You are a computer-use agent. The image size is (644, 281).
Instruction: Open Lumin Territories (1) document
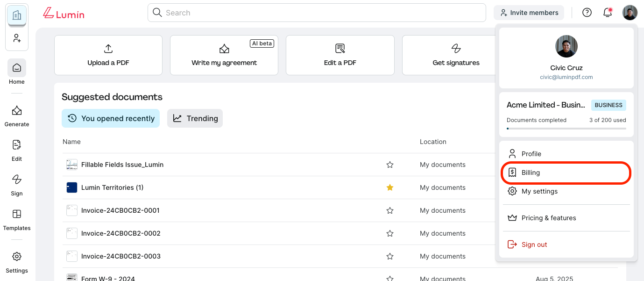click(x=112, y=187)
